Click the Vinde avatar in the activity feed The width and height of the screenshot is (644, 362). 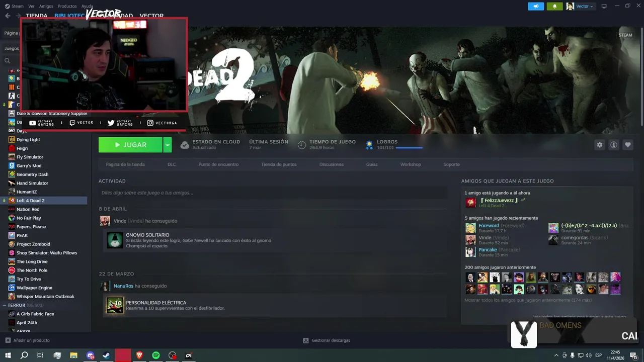click(x=105, y=221)
